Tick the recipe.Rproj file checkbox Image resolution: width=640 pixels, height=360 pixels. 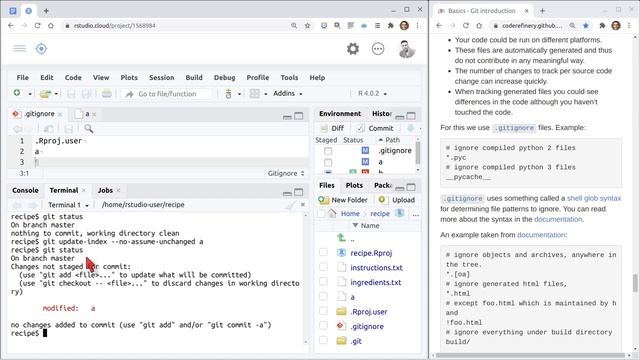click(323, 252)
